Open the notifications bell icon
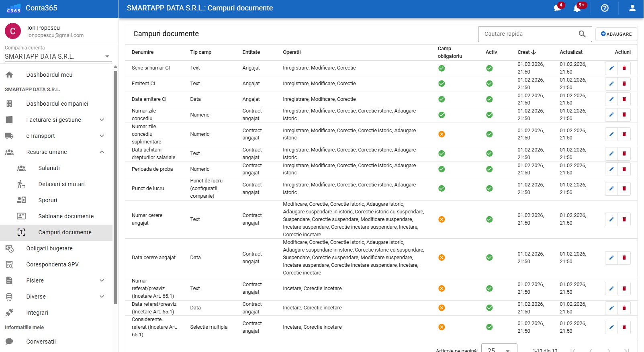Viewport: 644px width, 352px height. [x=577, y=8]
